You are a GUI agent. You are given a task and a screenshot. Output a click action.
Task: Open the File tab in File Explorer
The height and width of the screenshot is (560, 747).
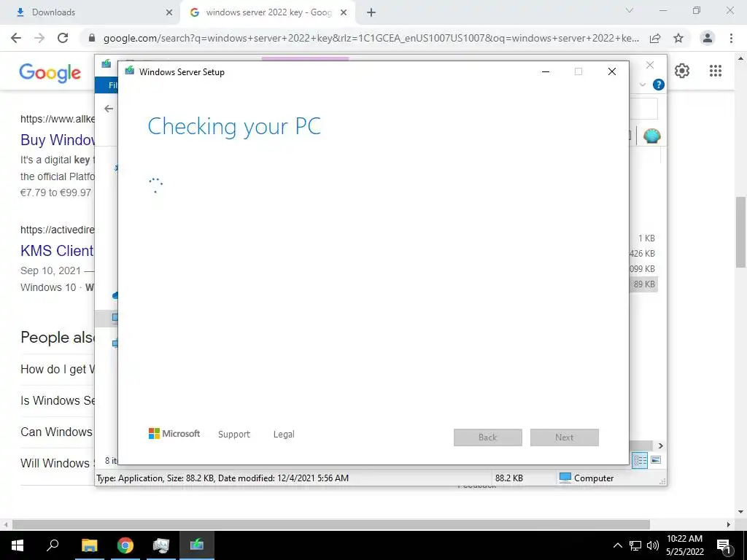coord(107,85)
